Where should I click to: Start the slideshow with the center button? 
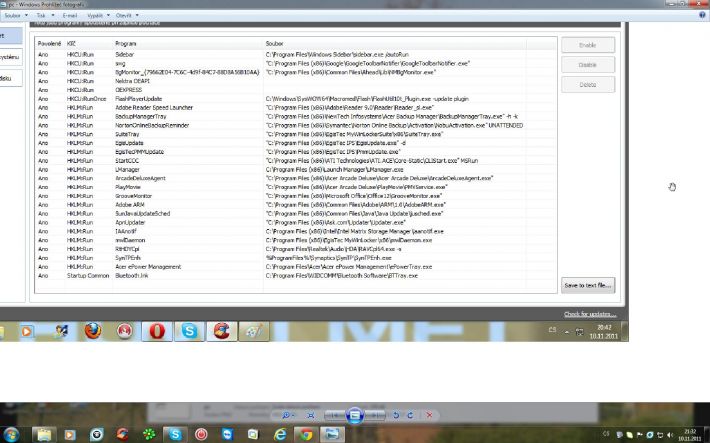click(355, 415)
